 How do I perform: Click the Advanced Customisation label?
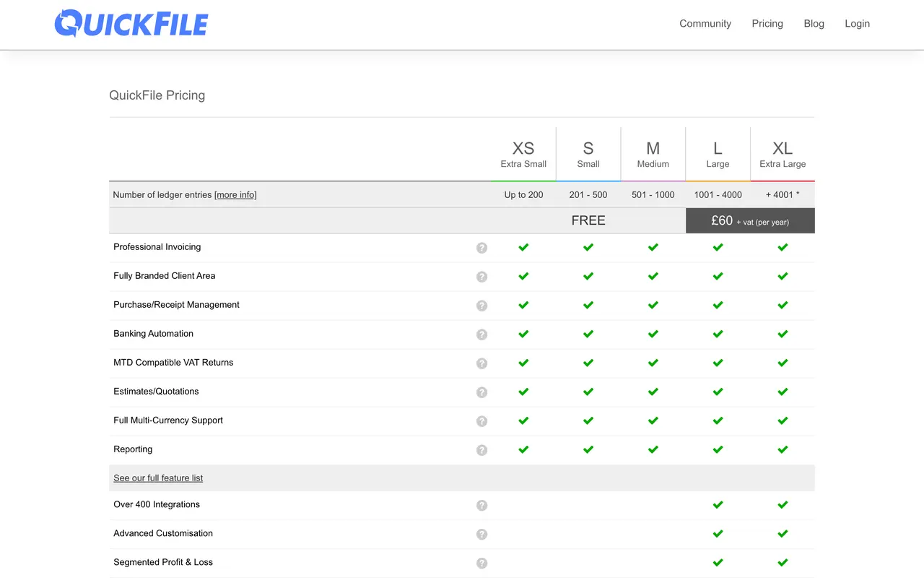tap(163, 533)
